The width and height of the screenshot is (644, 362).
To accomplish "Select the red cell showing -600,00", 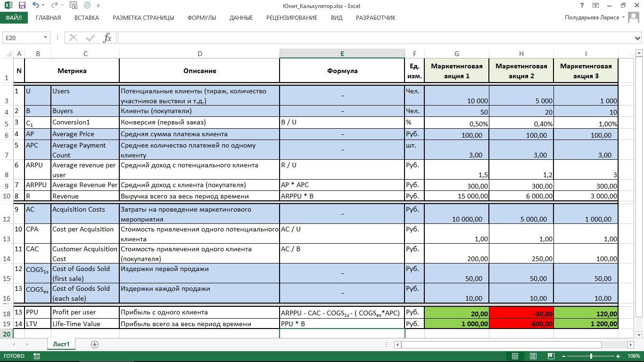I will 521,324.
